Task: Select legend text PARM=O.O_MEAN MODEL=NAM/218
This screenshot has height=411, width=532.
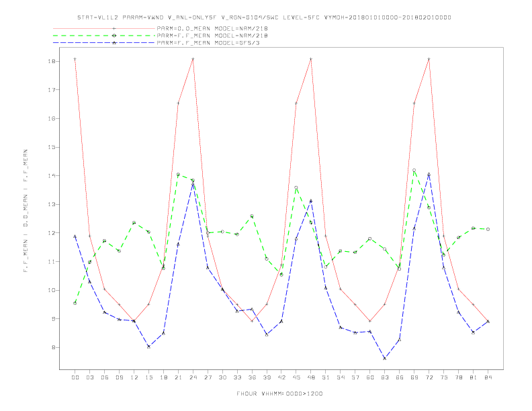Action: pos(212,28)
